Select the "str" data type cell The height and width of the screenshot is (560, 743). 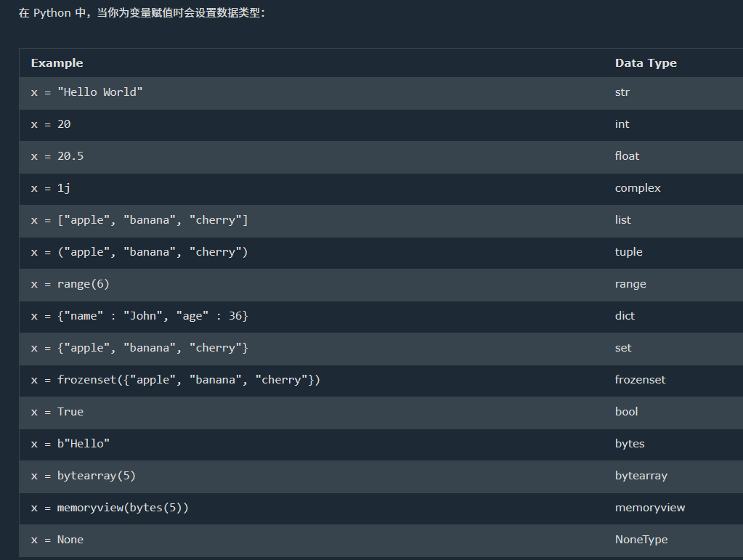(622, 92)
